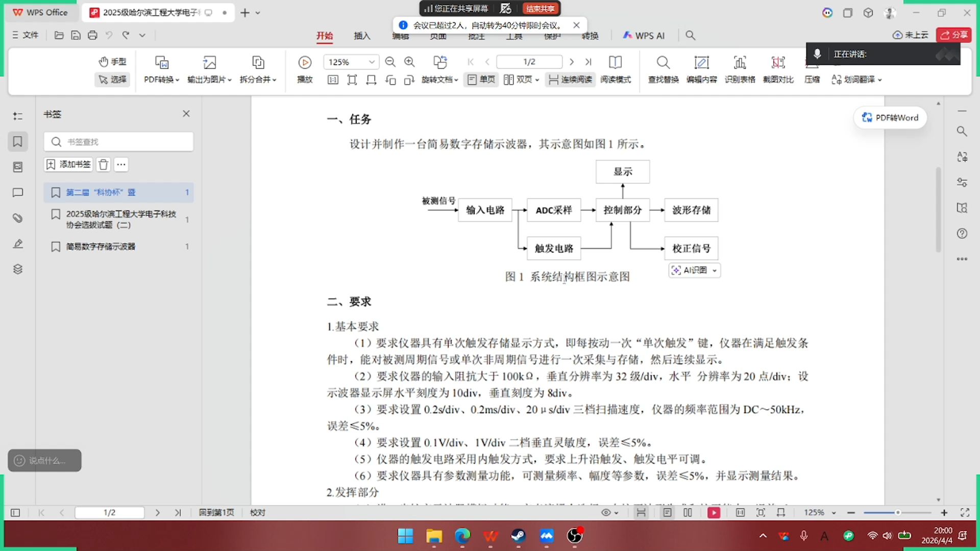Viewport: 980px width, 551px height.
Task: Click 结束共享 to stop sharing
Action: (541, 9)
